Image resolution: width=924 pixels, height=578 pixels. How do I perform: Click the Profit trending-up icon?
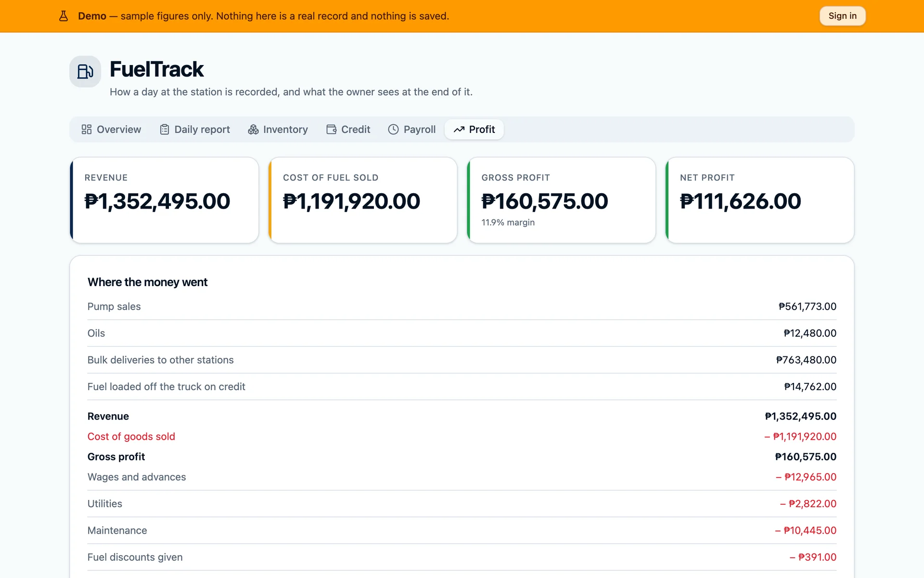(x=459, y=130)
